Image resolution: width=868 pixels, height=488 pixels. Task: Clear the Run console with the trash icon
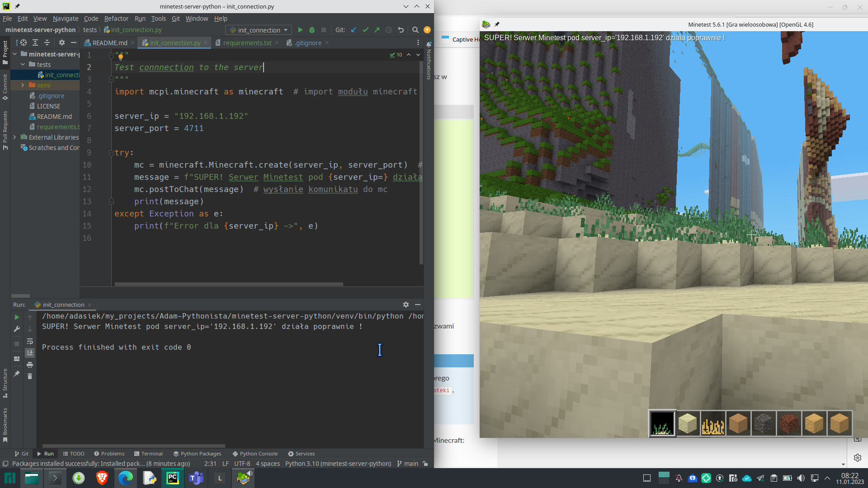click(30, 376)
